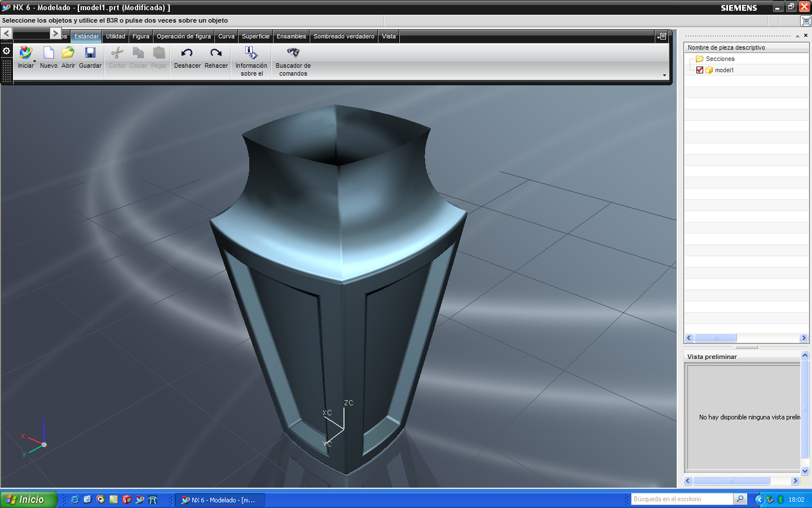Click the Cortar scissors icon

pos(117,52)
